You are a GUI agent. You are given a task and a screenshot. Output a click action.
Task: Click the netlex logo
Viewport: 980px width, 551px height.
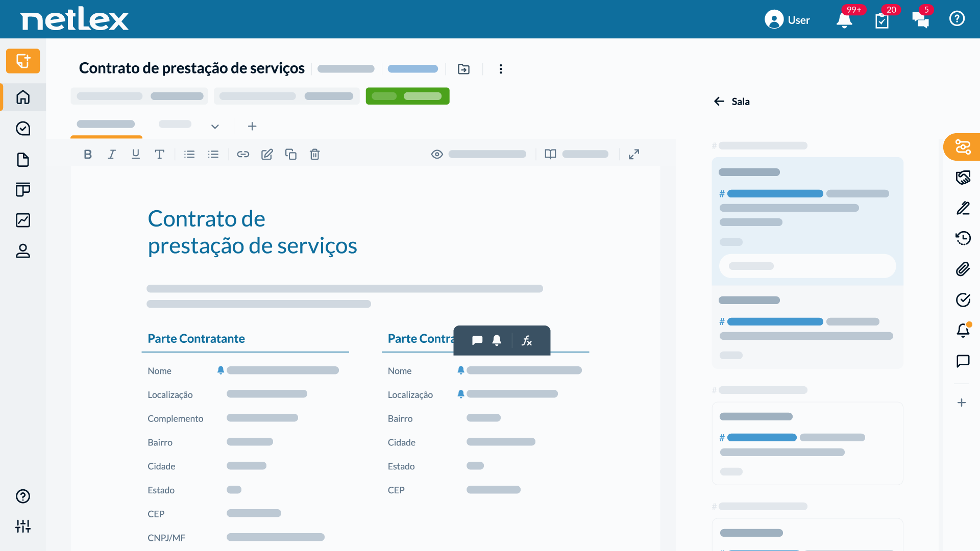pyautogui.click(x=75, y=20)
